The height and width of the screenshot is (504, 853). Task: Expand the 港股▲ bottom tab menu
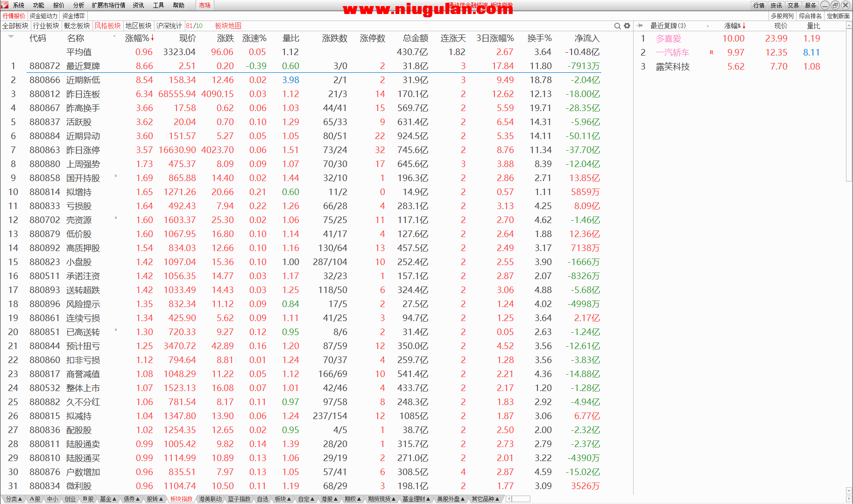[330, 499]
